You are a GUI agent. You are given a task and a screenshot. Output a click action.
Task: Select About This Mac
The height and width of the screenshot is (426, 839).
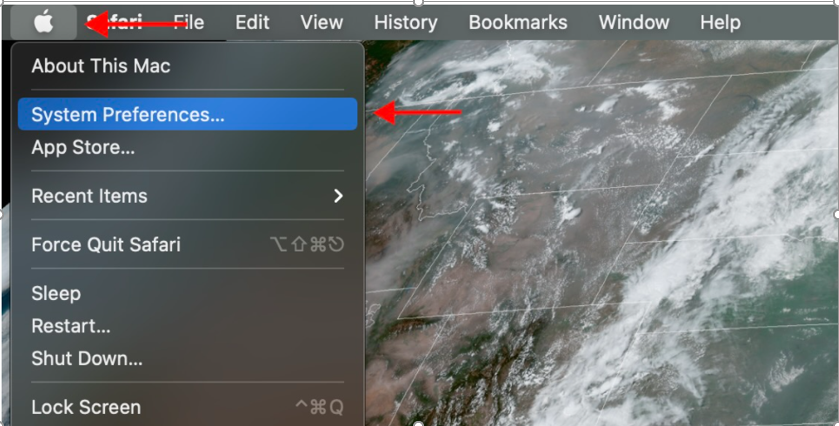[x=187, y=66]
